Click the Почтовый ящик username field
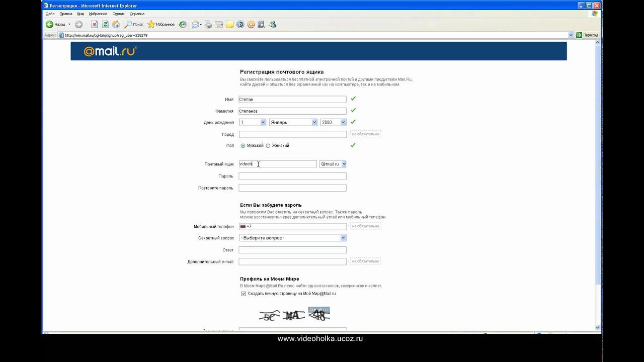Viewport: 644px width, 362px height. tap(278, 164)
